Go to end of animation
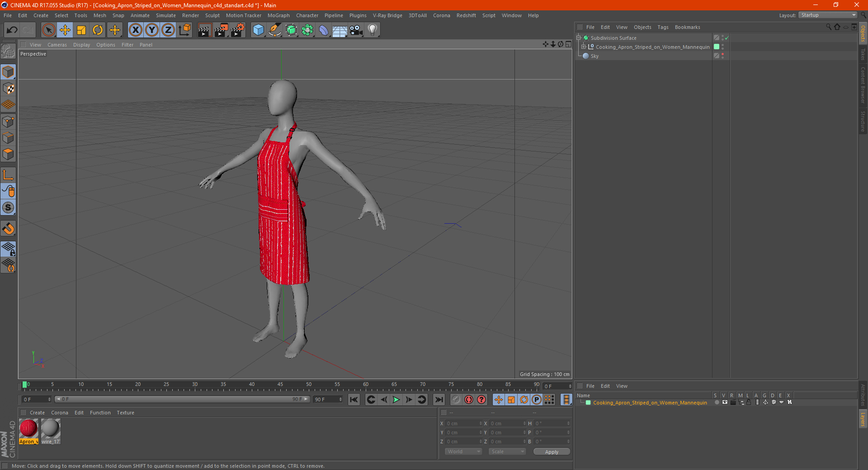Image resolution: width=868 pixels, height=470 pixels. pyautogui.click(x=439, y=399)
